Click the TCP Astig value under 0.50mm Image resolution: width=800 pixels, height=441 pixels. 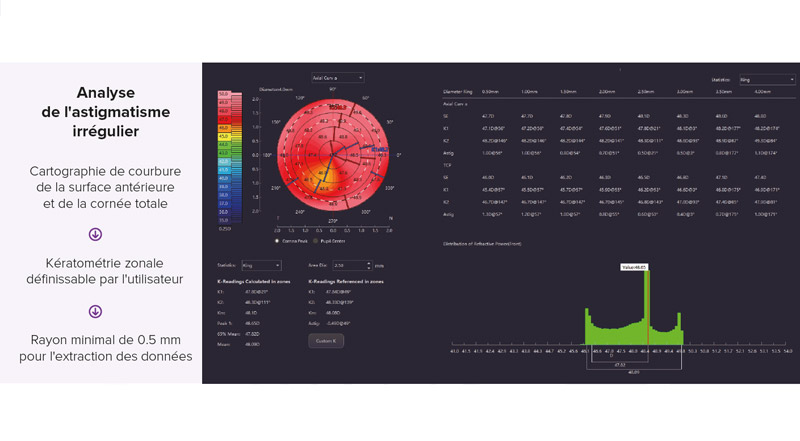click(492, 214)
